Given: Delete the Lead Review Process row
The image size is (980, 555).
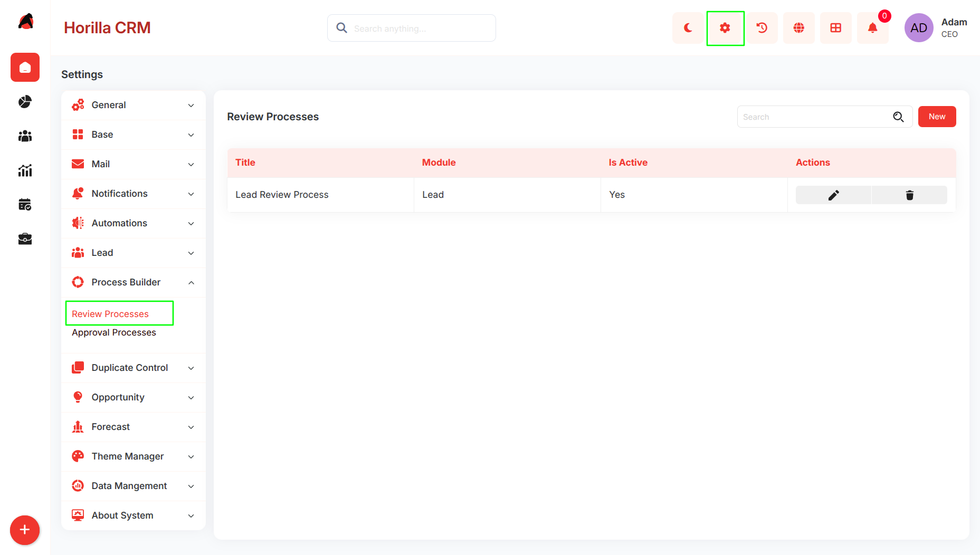Looking at the screenshot, I should click(909, 195).
